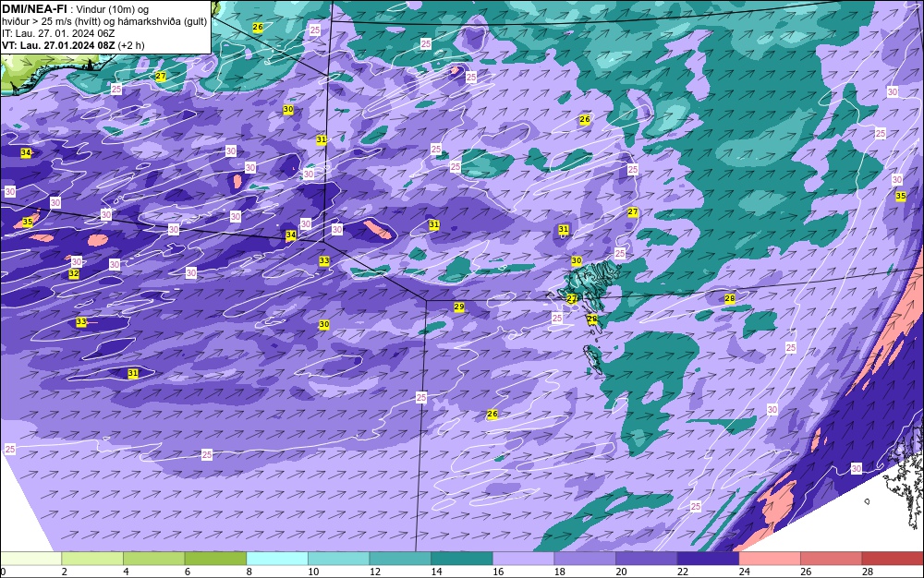The height and width of the screenshot is (578, 924).
Task: Click the 22–24 m/s dark indigo legend swatch
Action: point(709,559)
